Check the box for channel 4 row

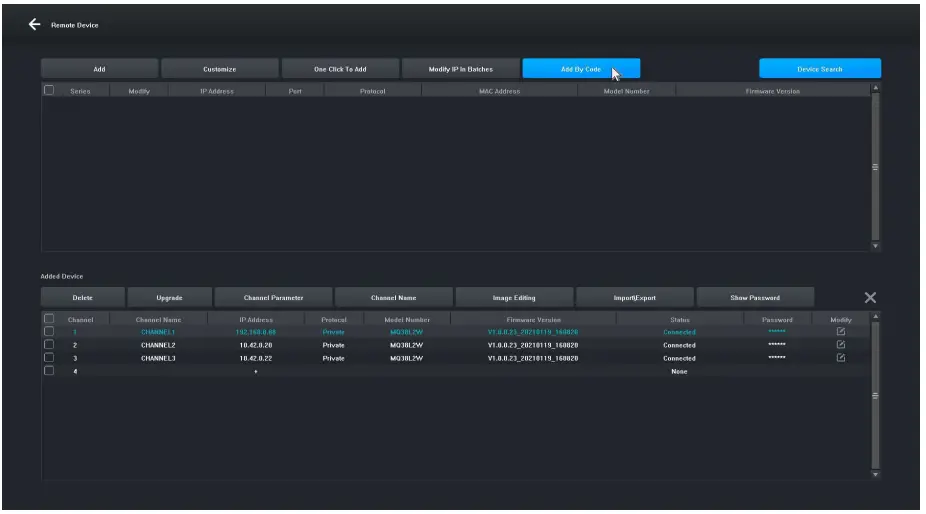(49, 370)
